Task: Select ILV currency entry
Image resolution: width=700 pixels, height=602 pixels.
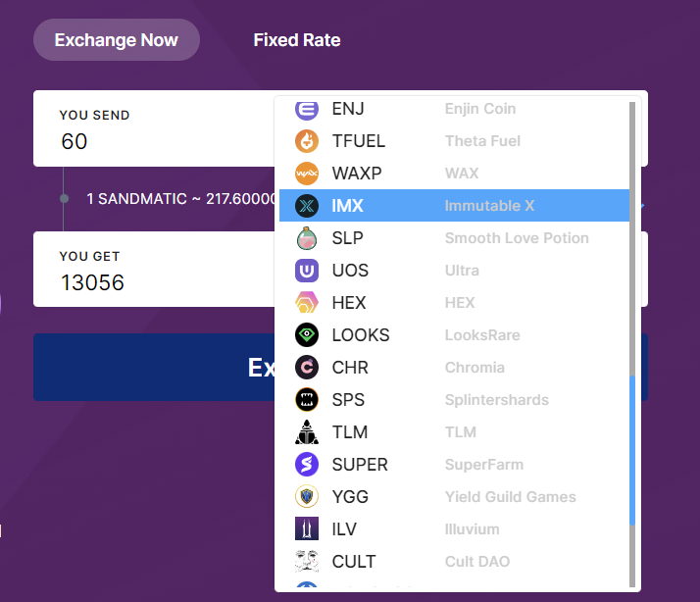Action: point(454,529)
